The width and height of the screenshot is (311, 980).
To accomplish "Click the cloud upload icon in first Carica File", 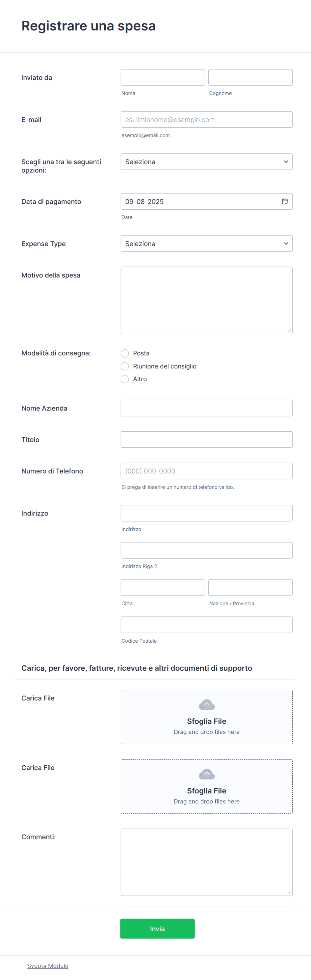I will pos(207,704).
